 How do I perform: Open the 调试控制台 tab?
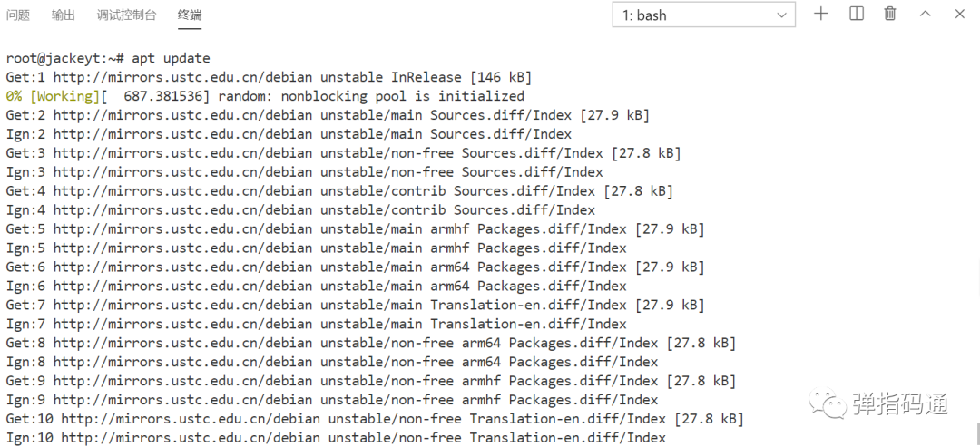tap(127, 15)
